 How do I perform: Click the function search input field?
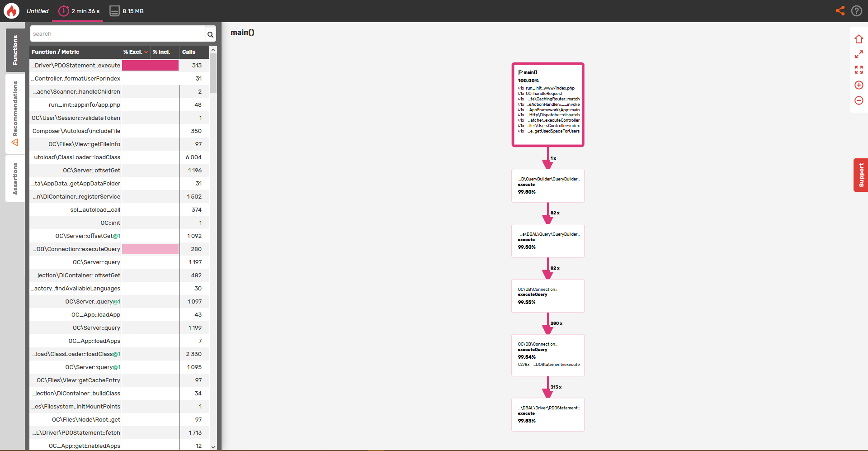coord(118,34)
